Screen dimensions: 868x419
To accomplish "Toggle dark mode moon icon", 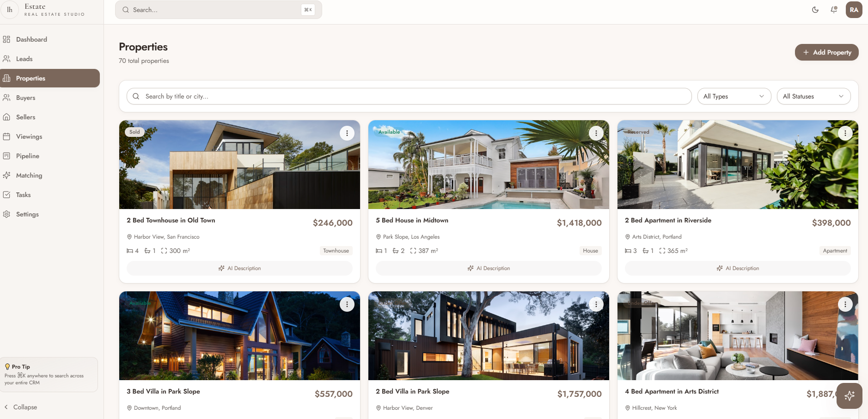I will [x=815, y=10].
